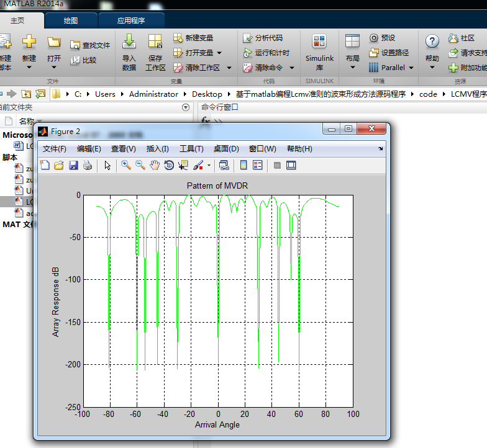
Task: Click New Variable (新建变量) button
Action: click(193, 38)
